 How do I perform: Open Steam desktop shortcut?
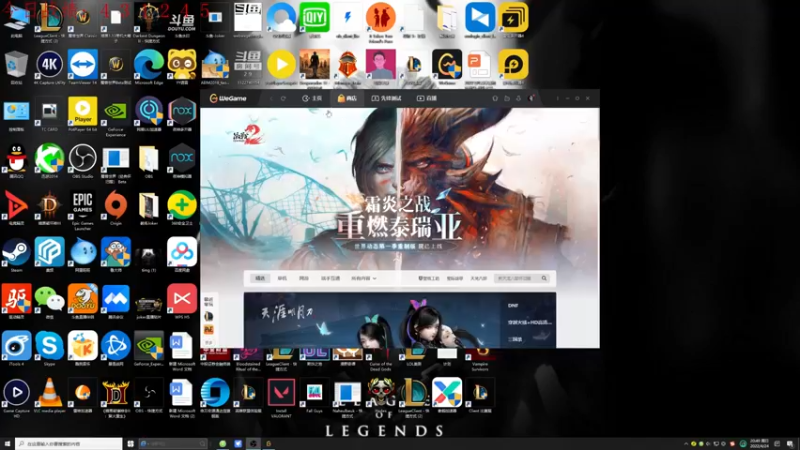pyautogui.click(x=16, y=255)
